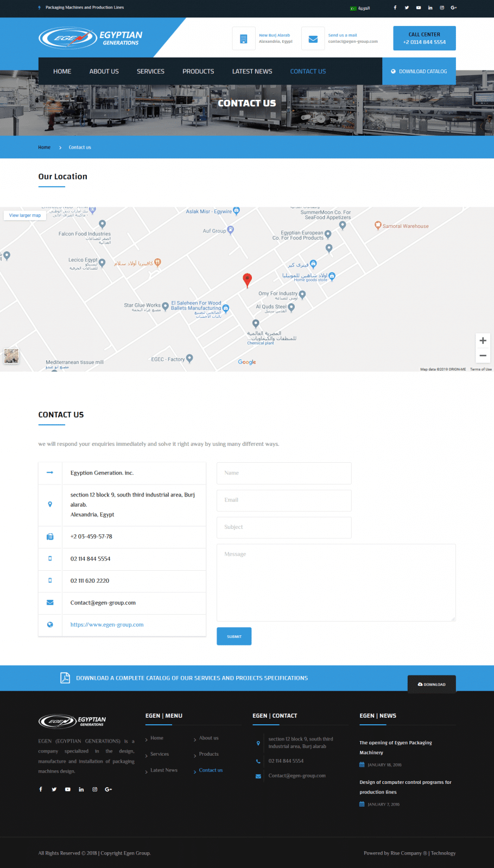This screenshot has height=868, width=494.
Task: Click the Samoral Warehouse map marker
Action: click(378, 225)
